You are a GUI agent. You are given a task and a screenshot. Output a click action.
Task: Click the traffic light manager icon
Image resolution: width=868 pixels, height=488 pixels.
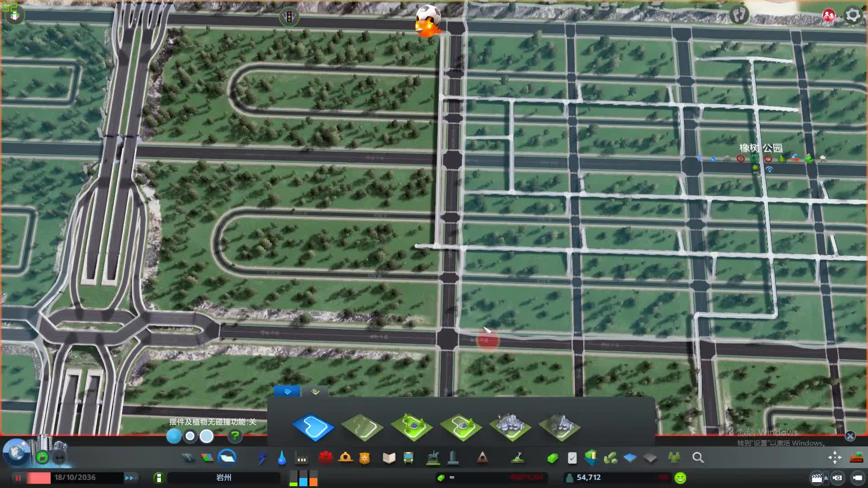tap(289, 17)
